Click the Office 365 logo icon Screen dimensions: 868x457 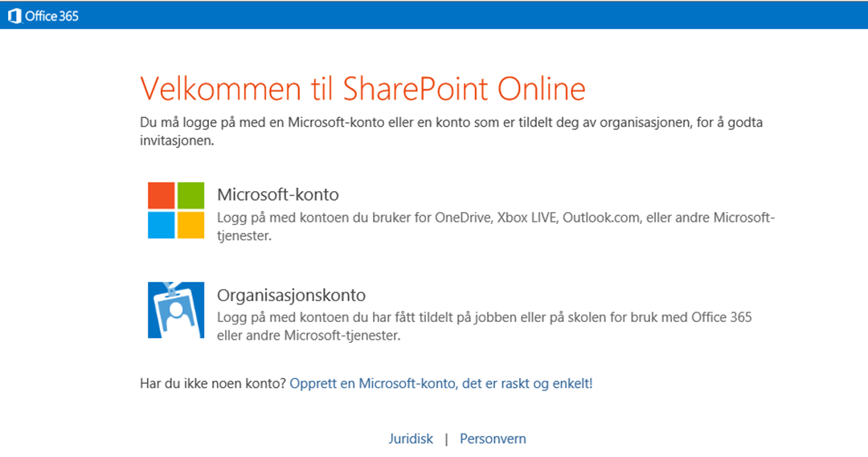14,15
